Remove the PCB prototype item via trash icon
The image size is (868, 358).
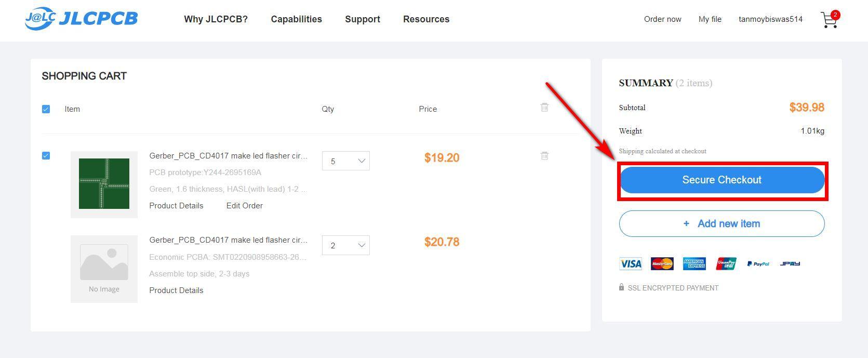pyautogui.click(x=544, y=155)
